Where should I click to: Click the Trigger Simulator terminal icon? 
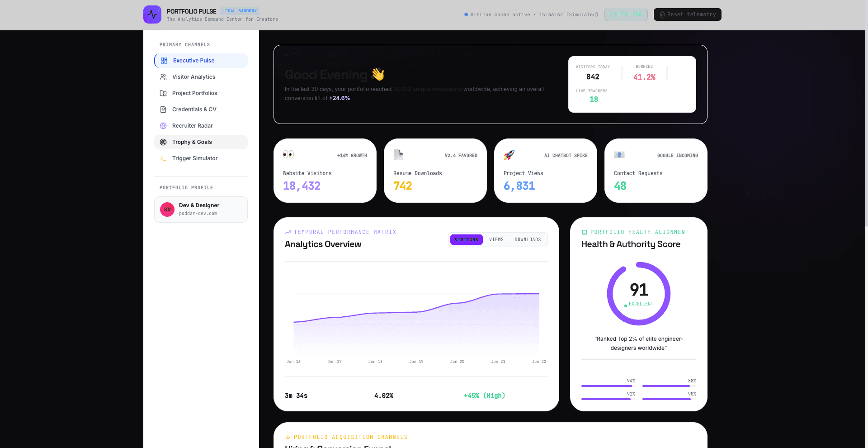click(x=163, y=158)
